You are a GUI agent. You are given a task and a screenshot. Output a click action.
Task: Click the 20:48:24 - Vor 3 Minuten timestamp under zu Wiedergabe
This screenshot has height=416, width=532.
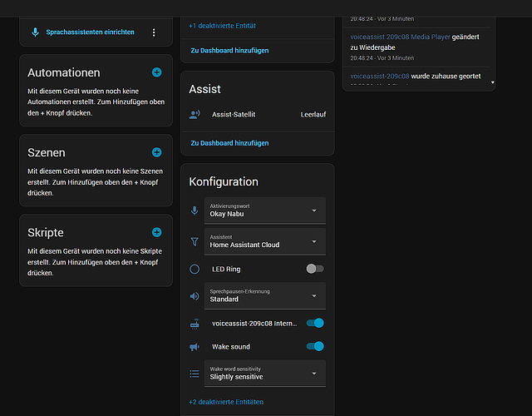(x=382, y=58)
